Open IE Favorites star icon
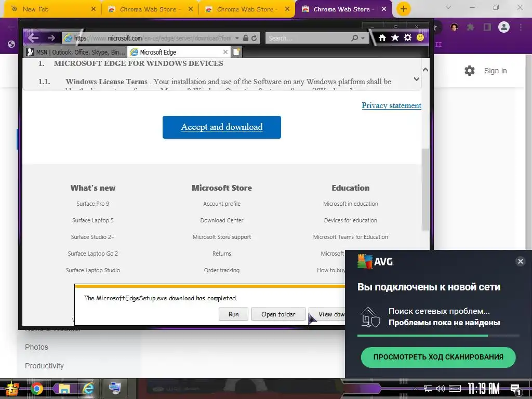 [x=395, y=37]
